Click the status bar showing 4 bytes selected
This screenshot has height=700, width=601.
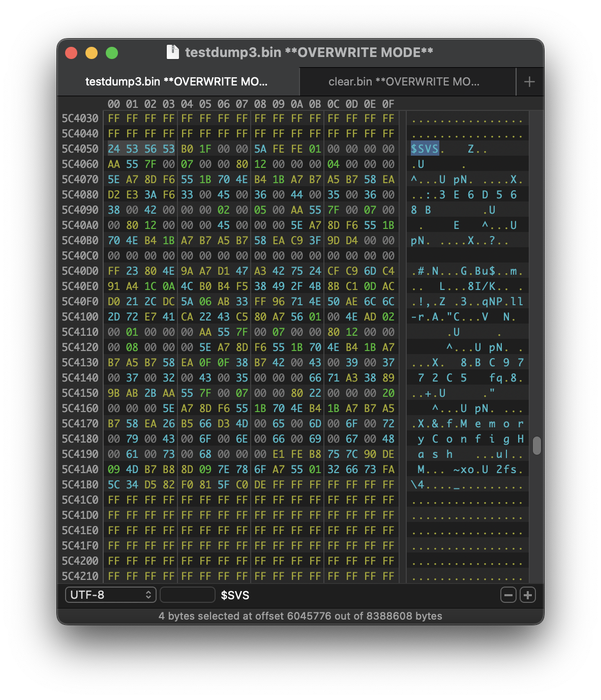coord(300,616)
